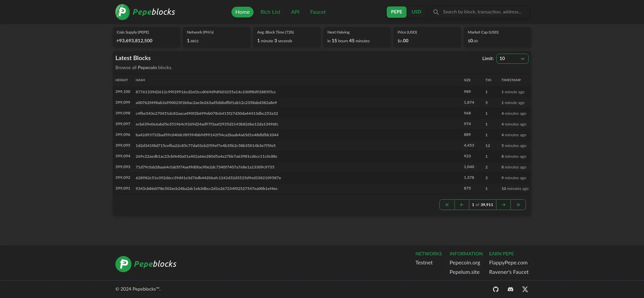644x298 pixels.
Task: Open the Ravener's Faucet link
Action: tap(509, 272)
